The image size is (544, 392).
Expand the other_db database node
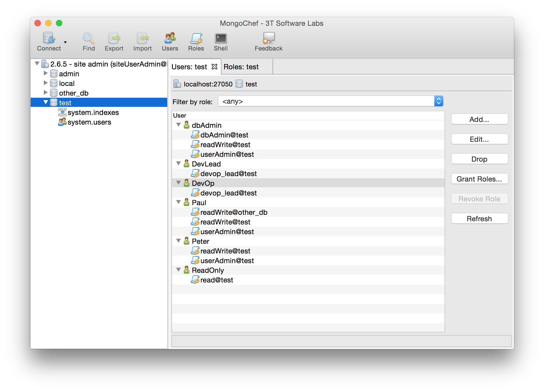click(x=45, y=92)
